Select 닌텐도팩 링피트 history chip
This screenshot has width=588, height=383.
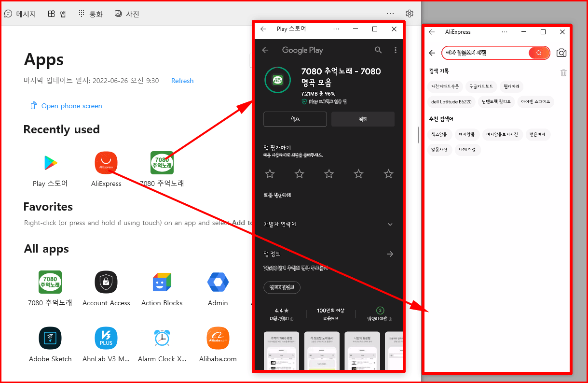click(496, 102)
